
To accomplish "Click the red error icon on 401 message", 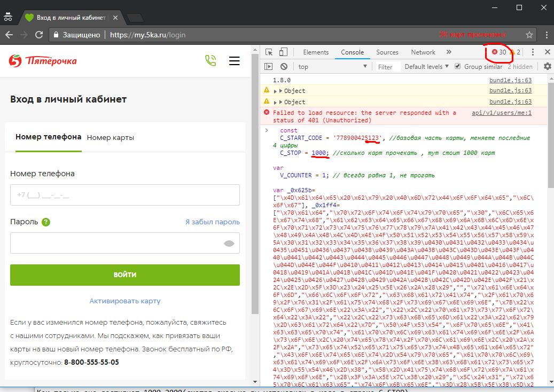I will (x=267, y=112).
